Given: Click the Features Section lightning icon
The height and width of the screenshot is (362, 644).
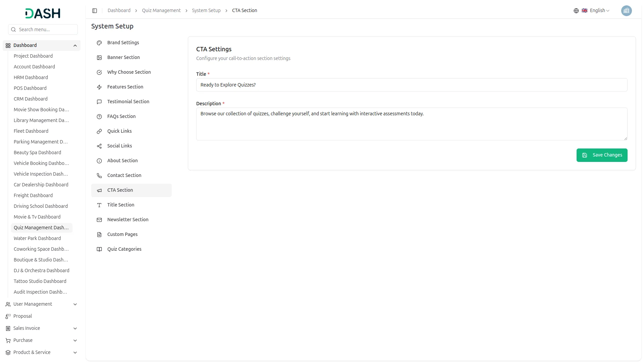Looking at the screenshot, I should pyautogui.click(x=99, y=87).
